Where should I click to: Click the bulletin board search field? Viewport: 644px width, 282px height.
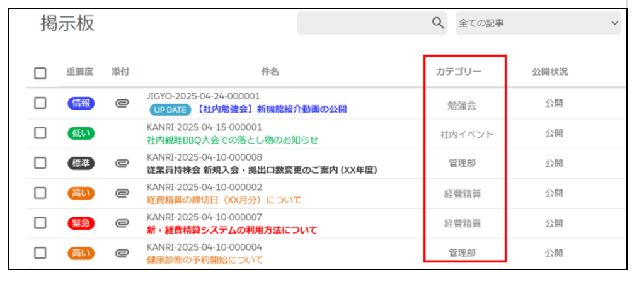(372, 23)
